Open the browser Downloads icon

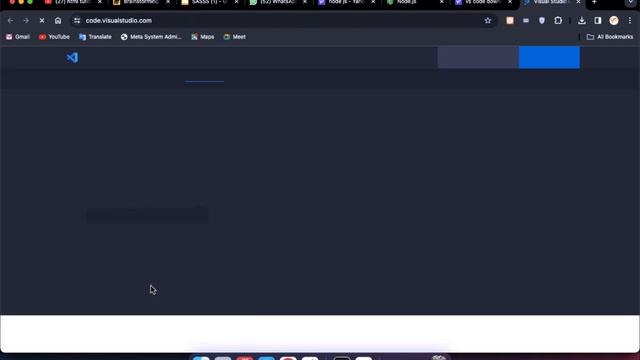pos(582,20)
